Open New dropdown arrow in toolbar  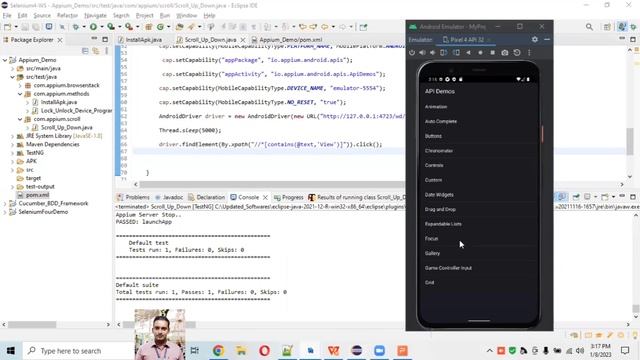click(16, 27)
